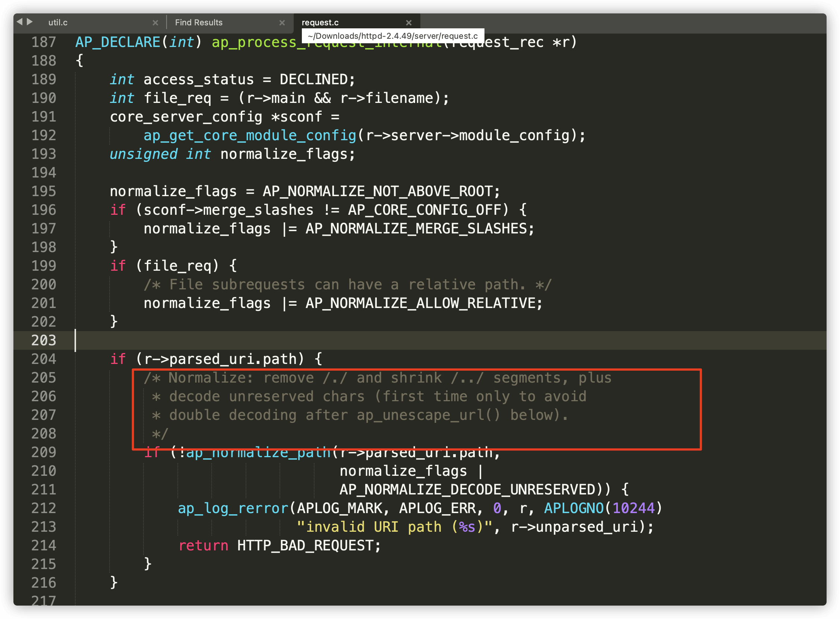
Task: Click the Normalize comment inside red box
Action: (x=377, y=378)
